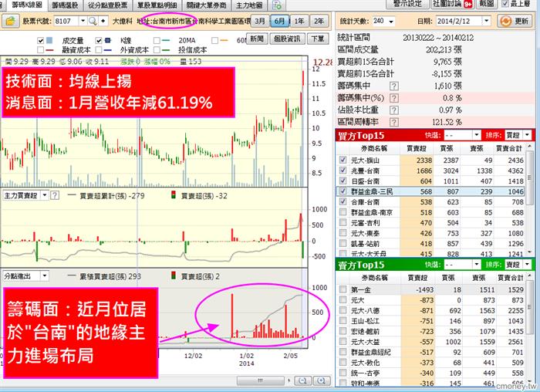Click the 買賣超 column header in 買方Top15
This screenshot has height=392, width=540.
click(416, 148)
